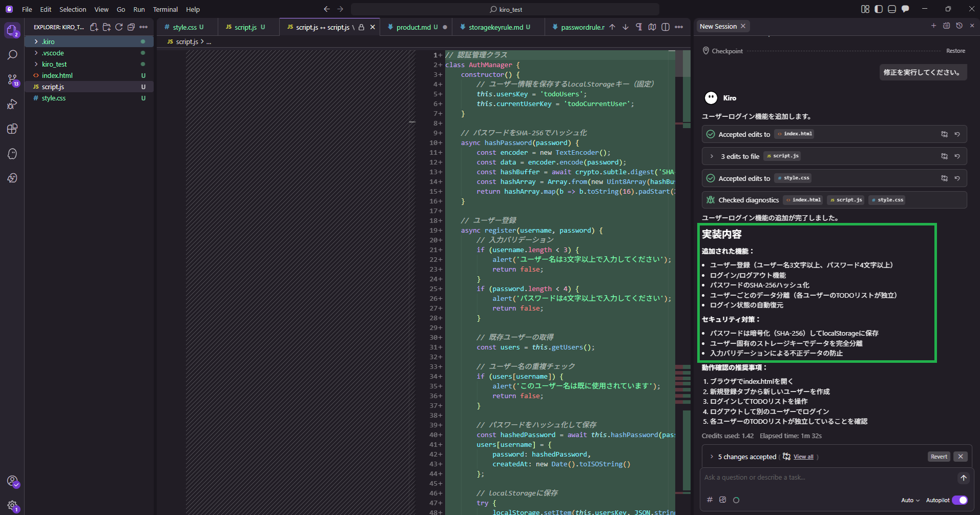Expand the .kiro folder
This screenshot has height=515, width=980.
(x=48, y=42)
